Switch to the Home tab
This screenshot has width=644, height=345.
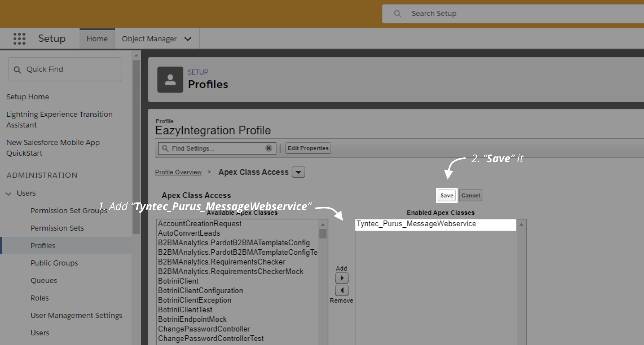[x=97, y=39]
